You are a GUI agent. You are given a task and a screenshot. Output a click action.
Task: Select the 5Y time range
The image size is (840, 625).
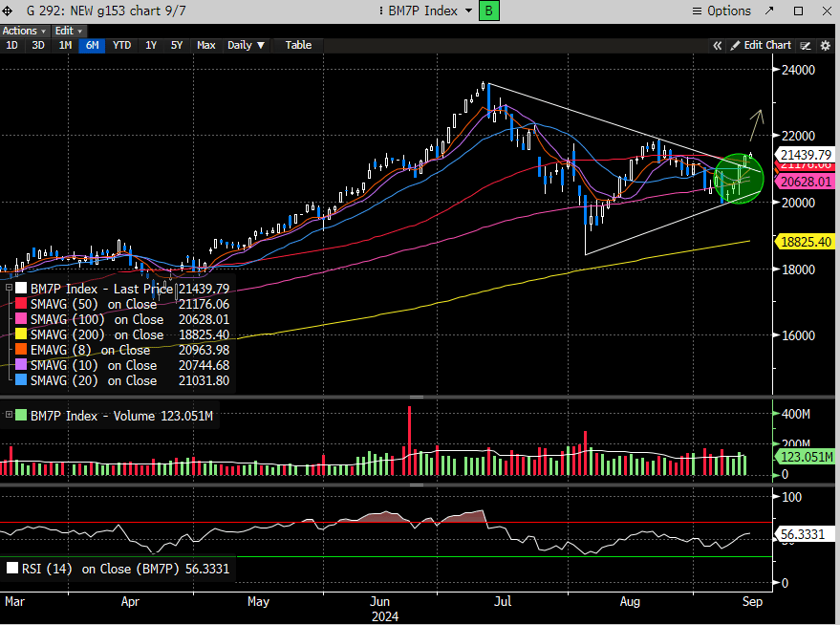tap(177, 45)
